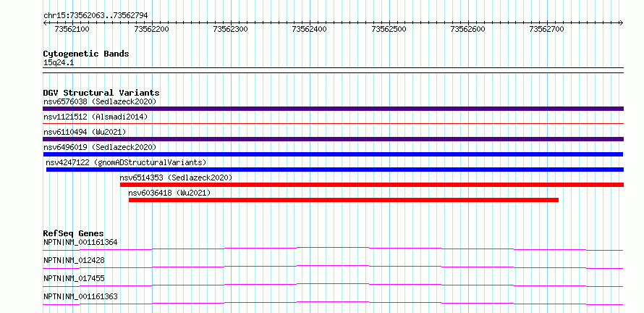This screenshot has height=313, width=644.
Task: Open transcript NPTN|NM_012428 label
Action: (74, 261)
